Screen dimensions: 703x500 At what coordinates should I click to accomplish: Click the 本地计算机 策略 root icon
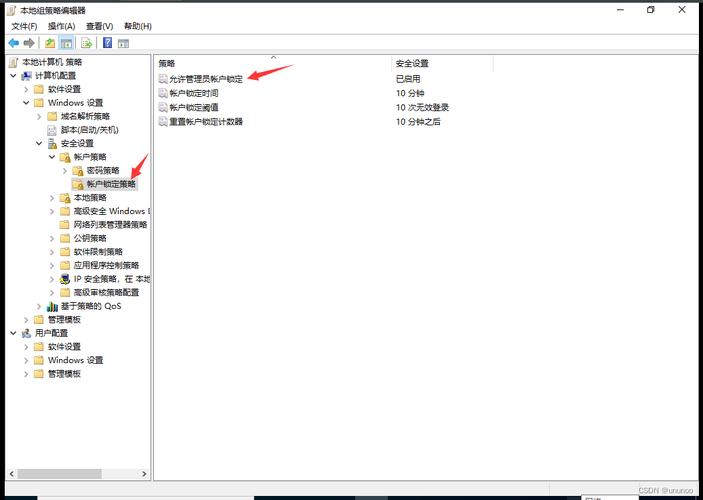(x=14, y=62)
